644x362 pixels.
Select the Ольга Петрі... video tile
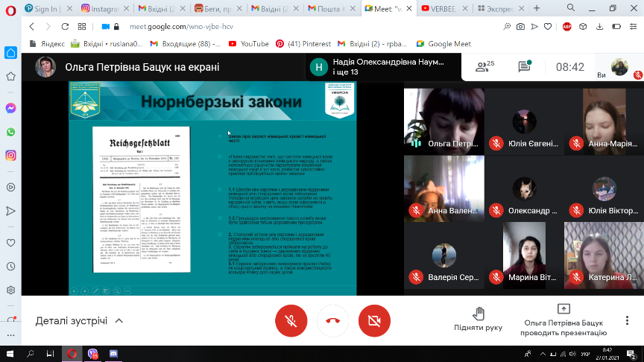[444, 121]
